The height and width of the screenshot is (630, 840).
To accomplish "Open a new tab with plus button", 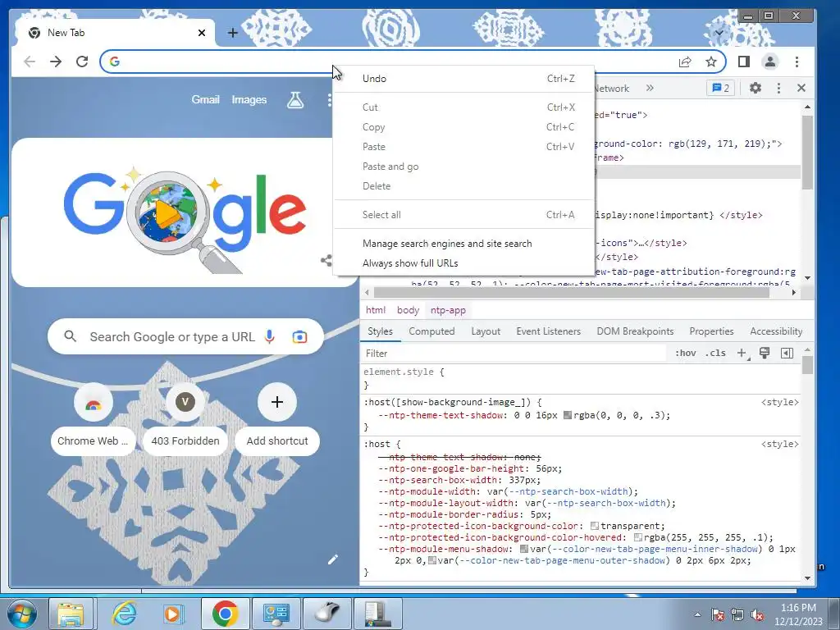I will (232, 33).
